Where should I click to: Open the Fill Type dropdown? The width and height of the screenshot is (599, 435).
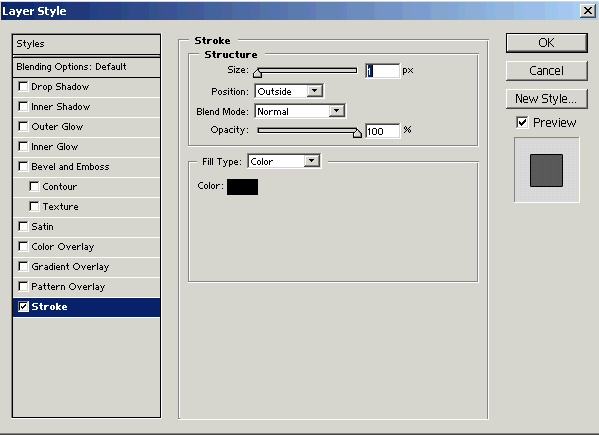click(x=284, y=161)
